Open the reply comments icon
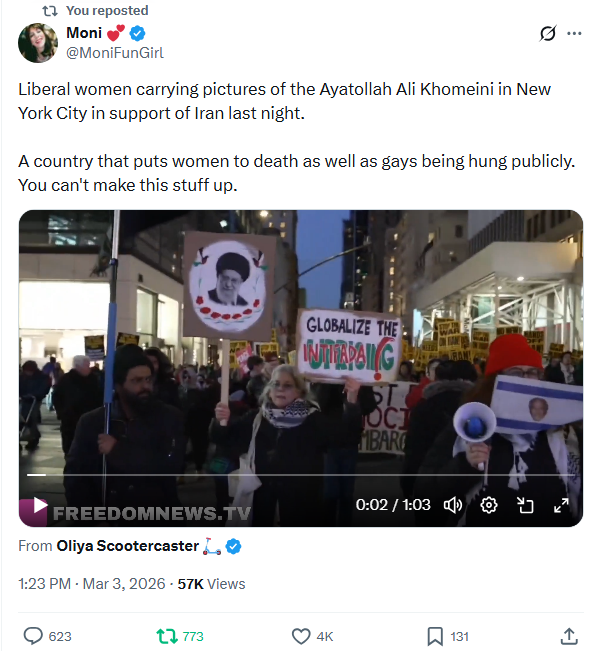 (x=33, y=636)
